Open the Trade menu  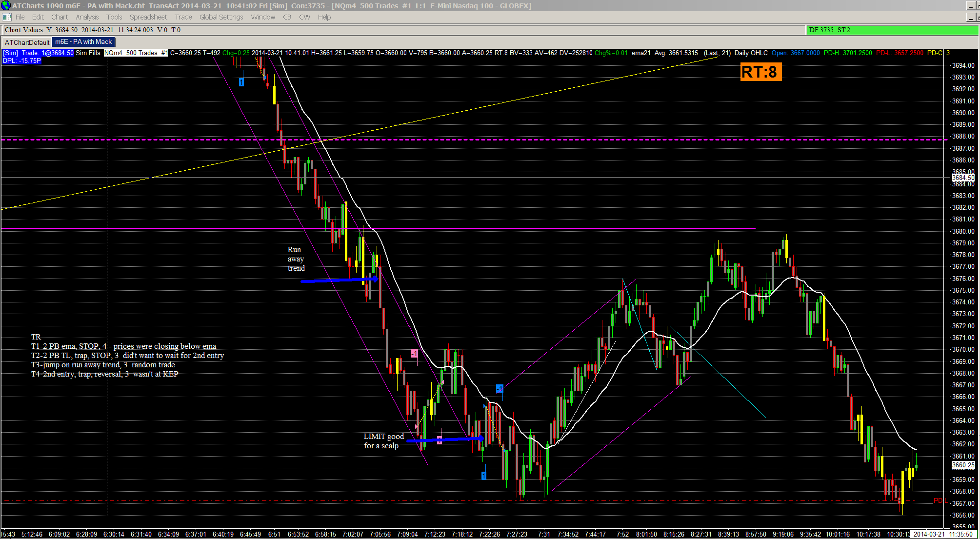tap(183, 17)
